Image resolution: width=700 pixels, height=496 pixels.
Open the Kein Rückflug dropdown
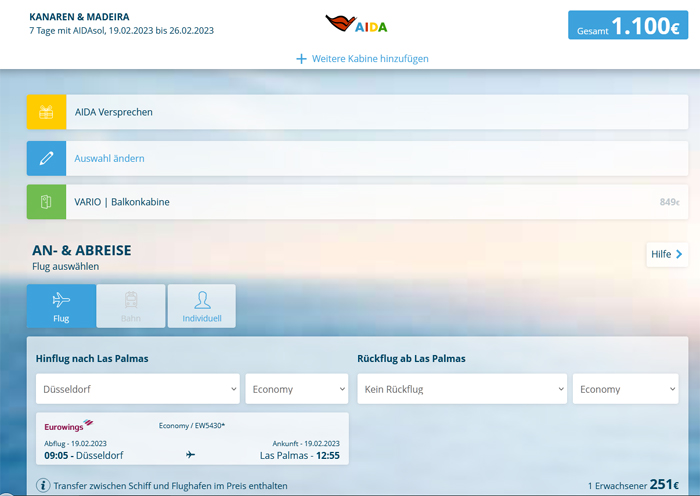point(462,389)
